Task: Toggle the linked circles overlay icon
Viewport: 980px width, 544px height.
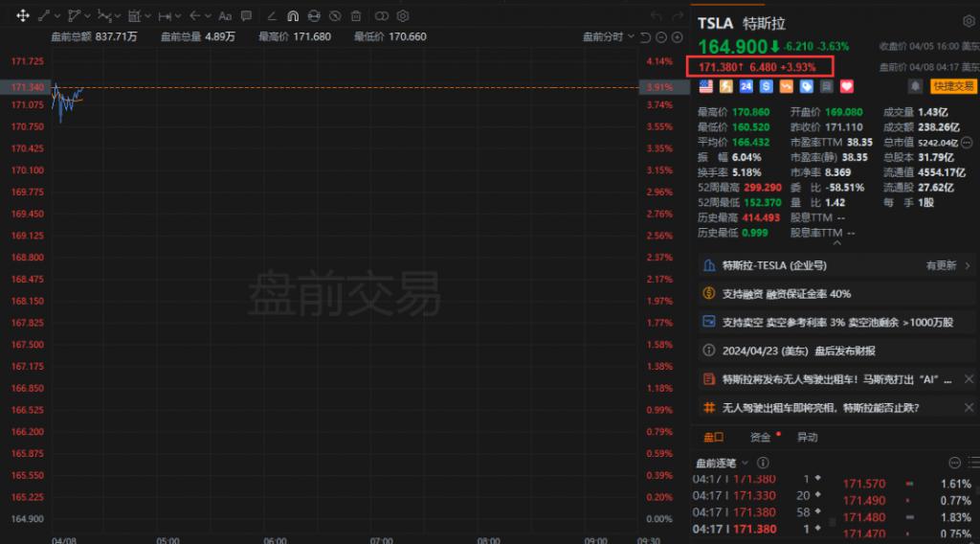Action: pos(382,16)
